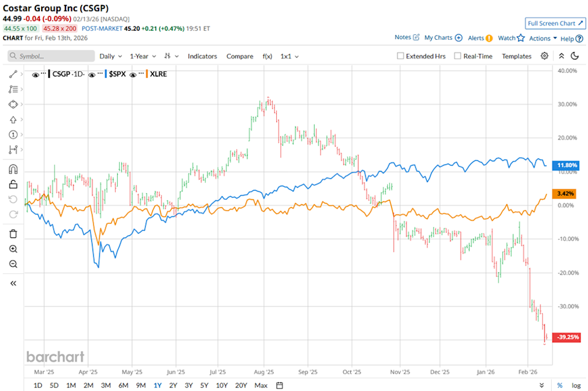Switch to the 5Y range tab
The height and width of the screenshot is (391, 588).
[203, 385]
